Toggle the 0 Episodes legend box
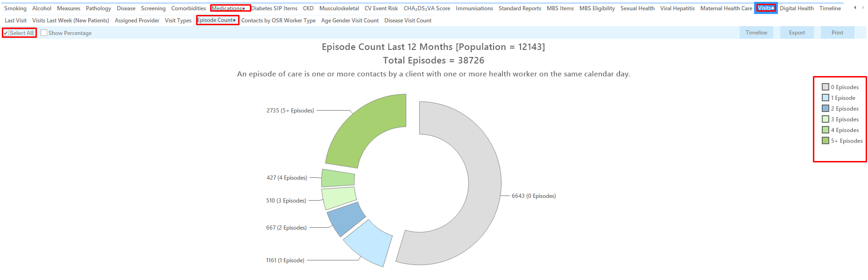 [x=826, y=87]
